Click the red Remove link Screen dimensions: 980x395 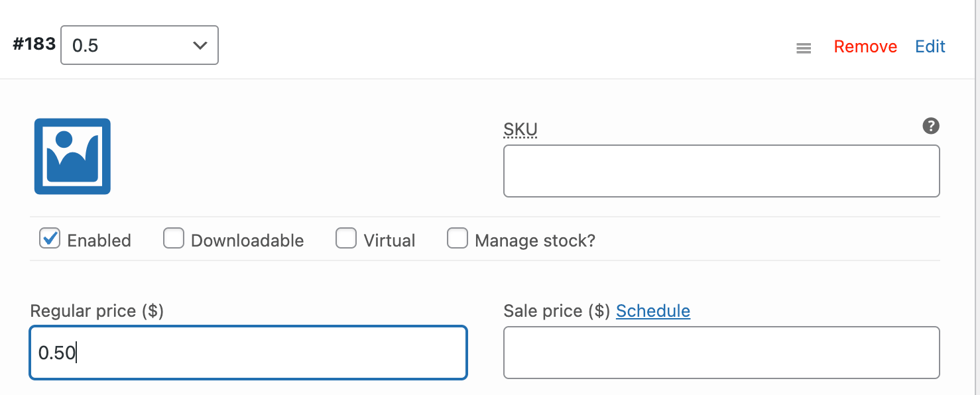[x=865, y=46]
